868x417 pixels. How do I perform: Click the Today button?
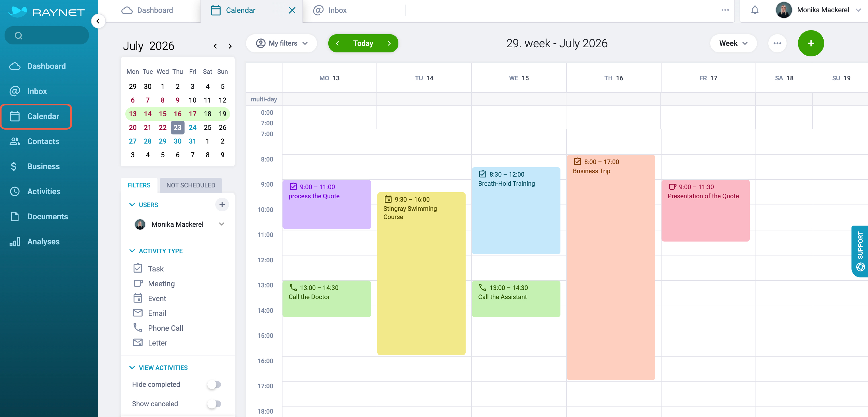tap(363, 43)
